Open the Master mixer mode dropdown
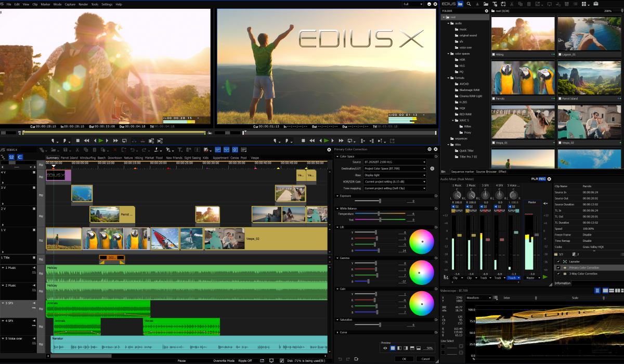This screenshot has height=364, width=624. [532, 278]
